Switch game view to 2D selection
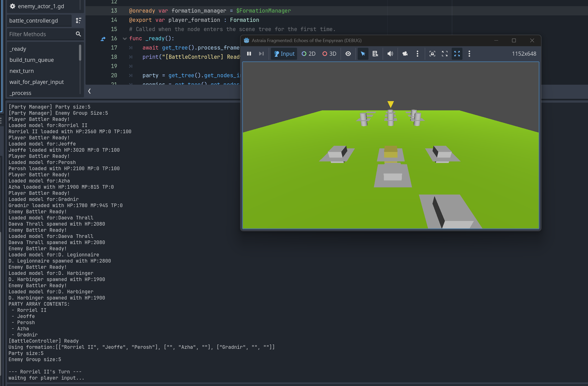The width and height of the screenshot is (588, 386). pos(308,54)
